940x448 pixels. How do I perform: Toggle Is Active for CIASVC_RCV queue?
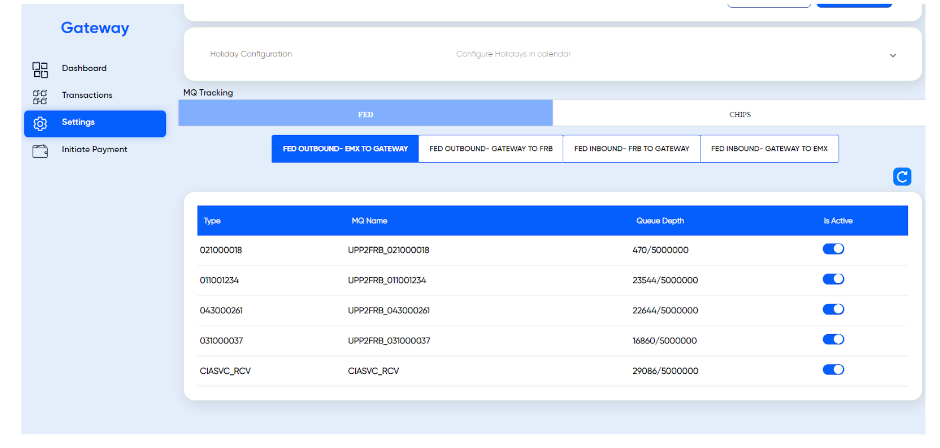click(x=833, y=370)
